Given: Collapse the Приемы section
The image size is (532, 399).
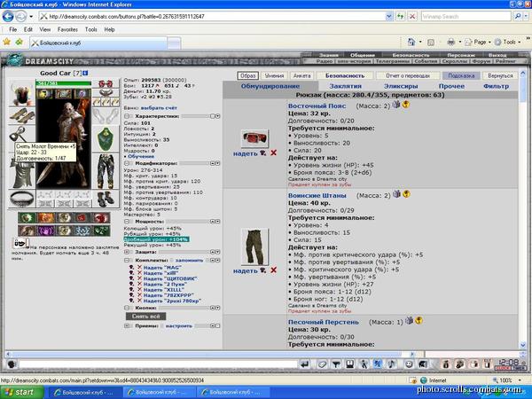Looking at the screenshot, I should [x=127, y=325].
